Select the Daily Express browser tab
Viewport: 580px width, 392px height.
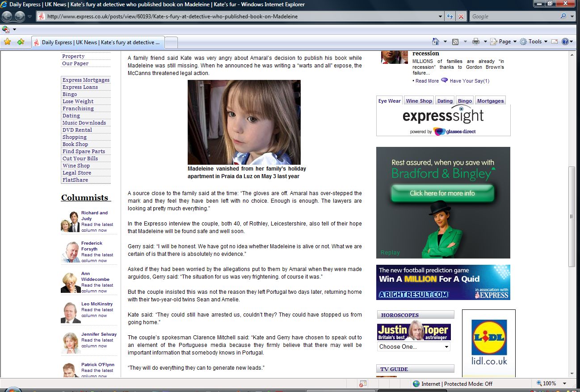(98, 42)
